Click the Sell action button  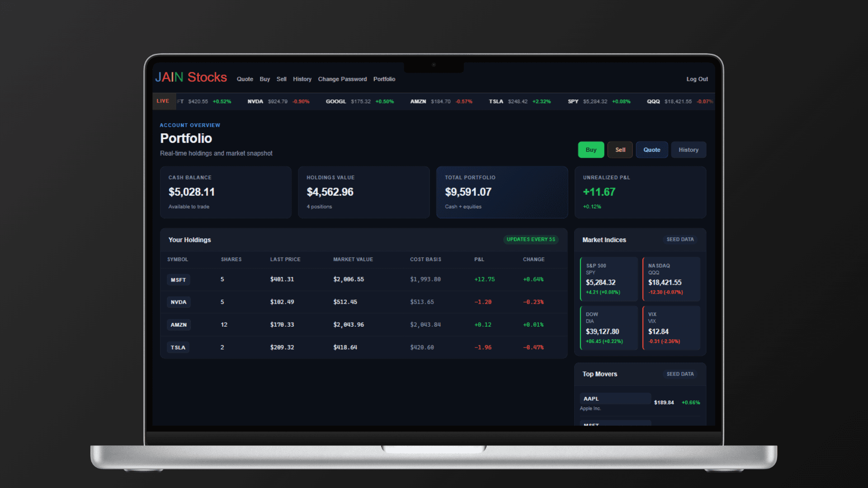[620, 150]
